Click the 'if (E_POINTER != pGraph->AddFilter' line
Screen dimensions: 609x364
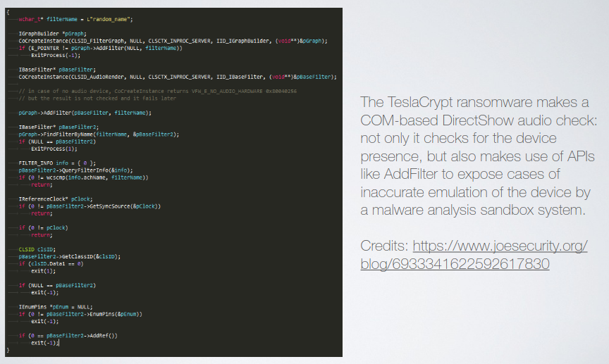click(100, 49)
